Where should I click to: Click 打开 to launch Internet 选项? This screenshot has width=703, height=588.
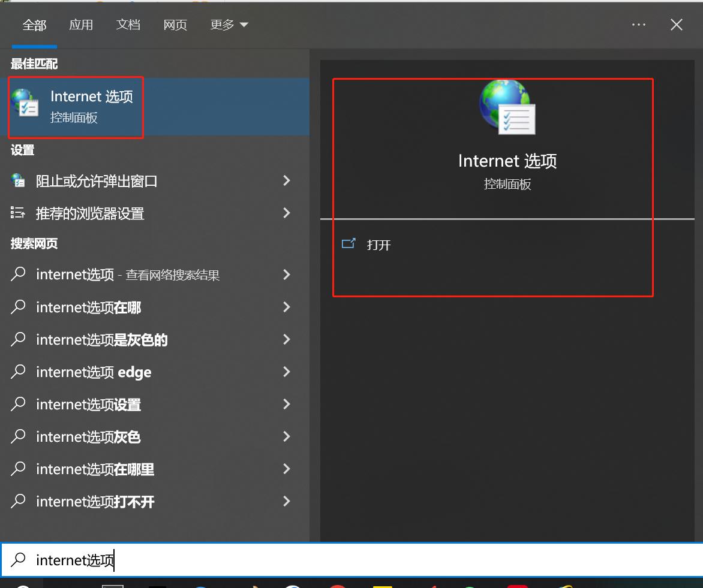(x=380, y=244)
